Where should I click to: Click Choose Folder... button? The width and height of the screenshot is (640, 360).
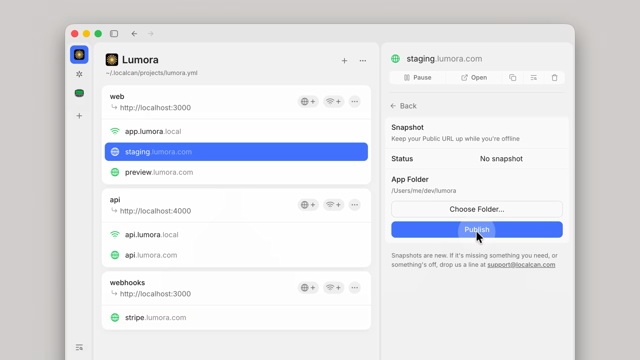(x=477, y=209)
